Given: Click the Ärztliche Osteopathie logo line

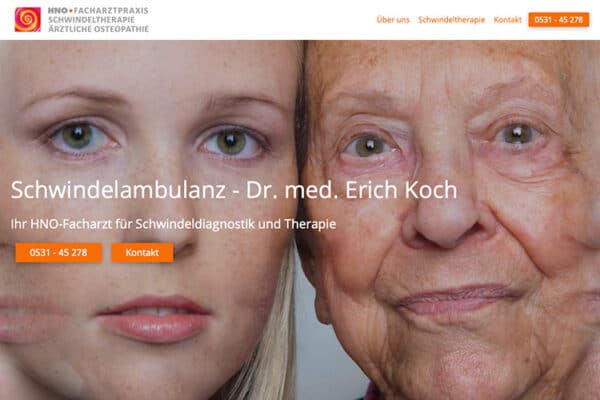Looking at the screenshot, I should point(98,28).
